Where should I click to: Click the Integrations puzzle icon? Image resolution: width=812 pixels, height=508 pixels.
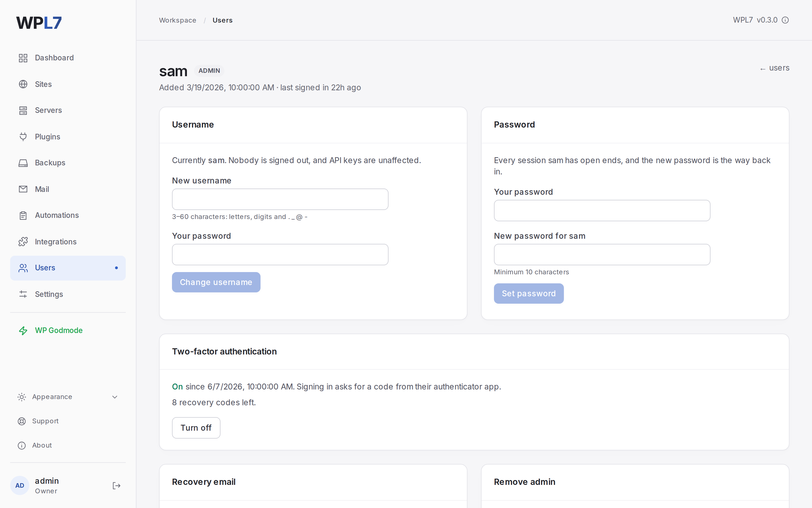(23, 242)
